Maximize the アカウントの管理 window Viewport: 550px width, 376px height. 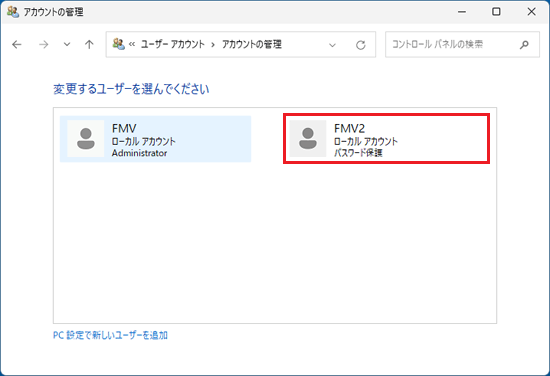tap(496, 12)
